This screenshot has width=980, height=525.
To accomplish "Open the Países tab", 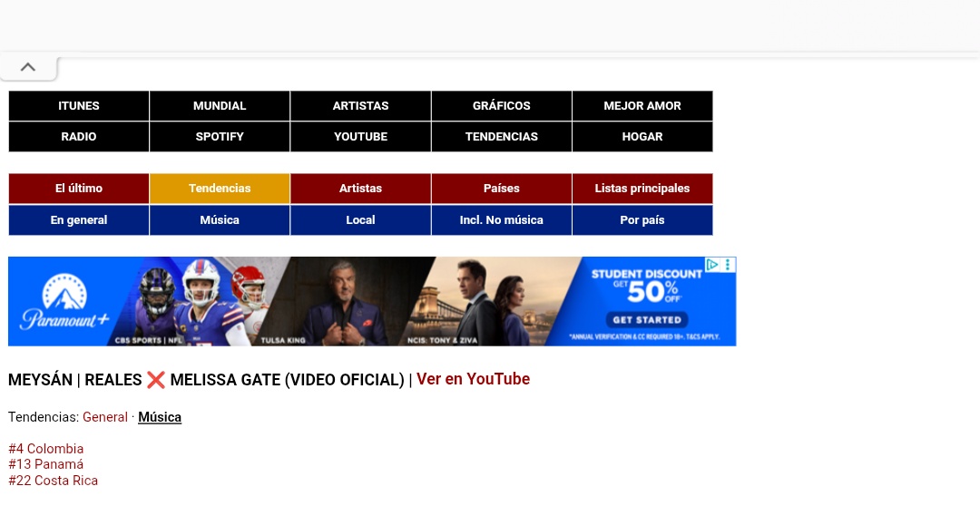I will [x=501, y=189].
